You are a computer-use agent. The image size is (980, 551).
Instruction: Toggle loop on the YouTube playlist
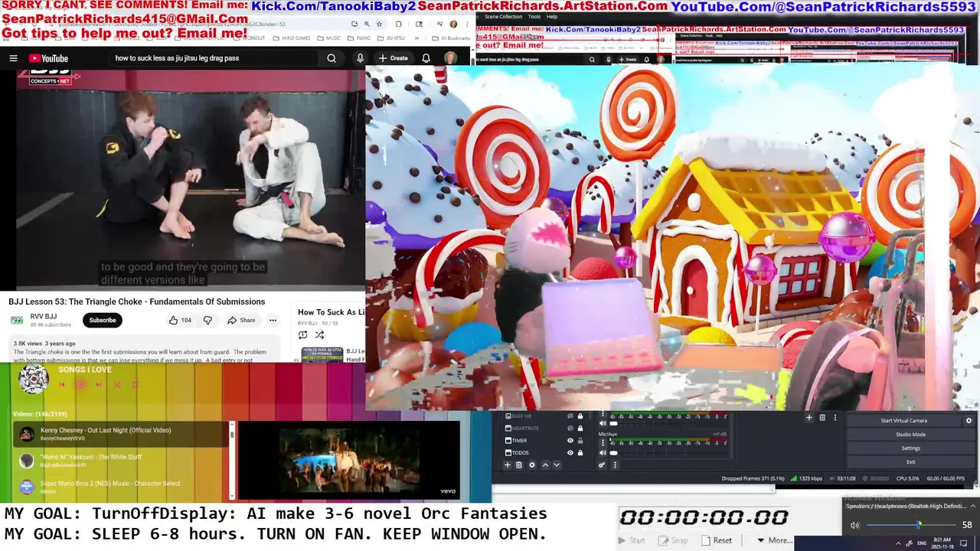coord(302,334)
